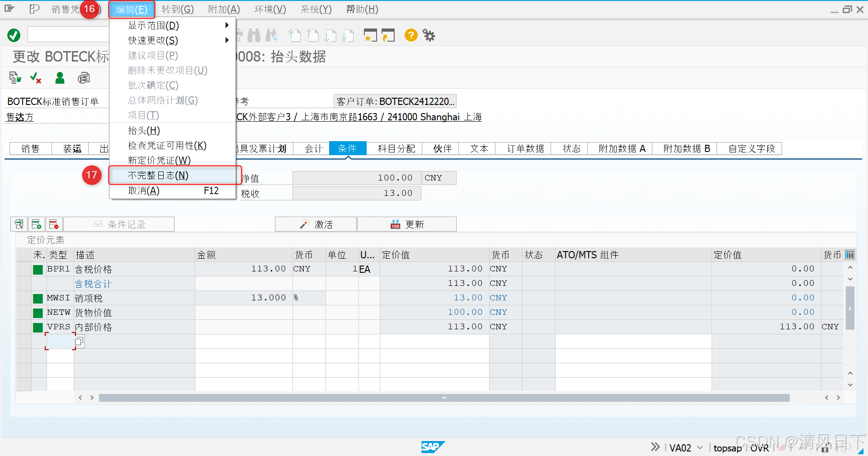The image size is (868, 456).
Task: Select 检查凭证可用性(K) menu entry
Action: 173,145
